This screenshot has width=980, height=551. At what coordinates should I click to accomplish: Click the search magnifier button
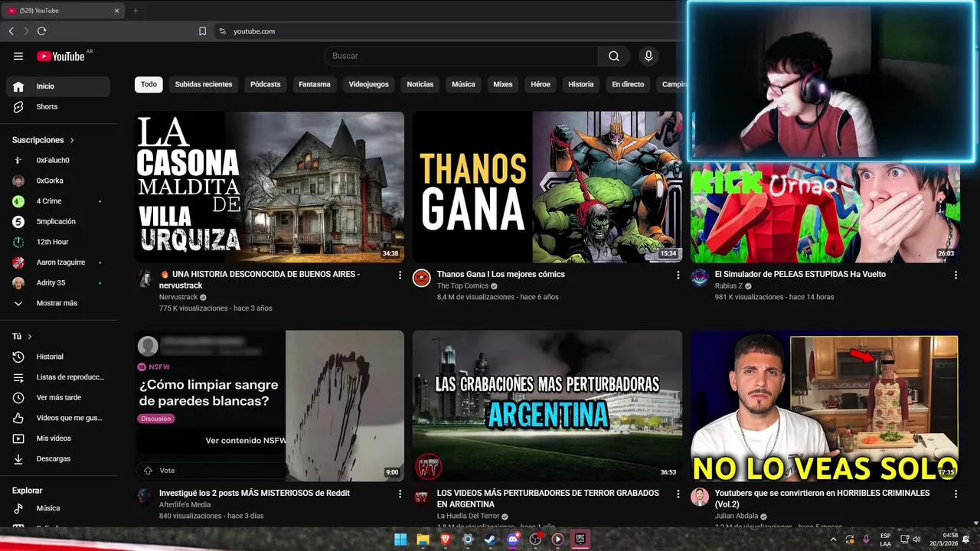point(614,56)
